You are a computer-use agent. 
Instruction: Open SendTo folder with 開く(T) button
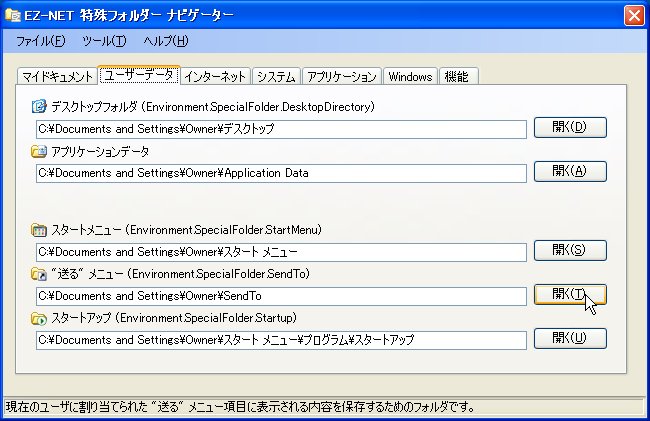[570, 295]
